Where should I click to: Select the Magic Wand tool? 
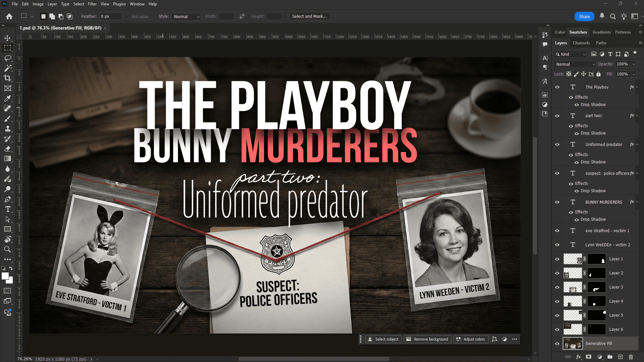tap(7, 68)
